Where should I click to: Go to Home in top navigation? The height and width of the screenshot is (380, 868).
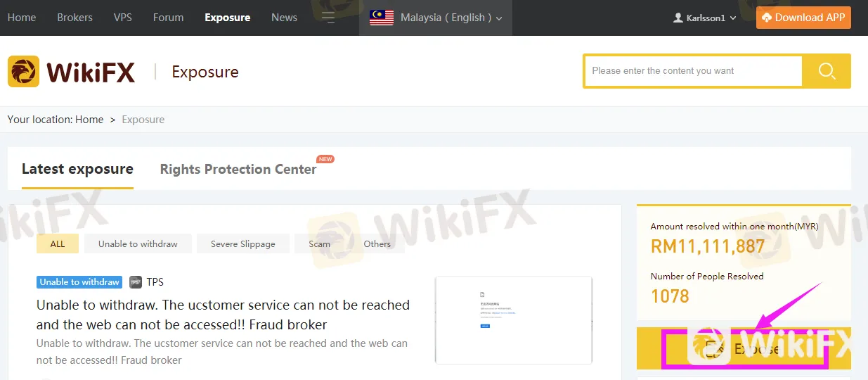tap(22, 18)
